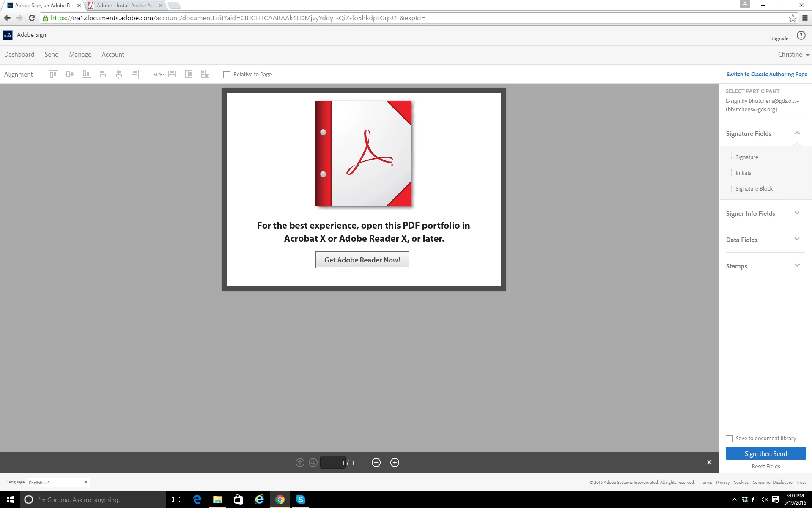
Task: Enable the Relative to Page checkbox
Action: click(x=227, y=75)
